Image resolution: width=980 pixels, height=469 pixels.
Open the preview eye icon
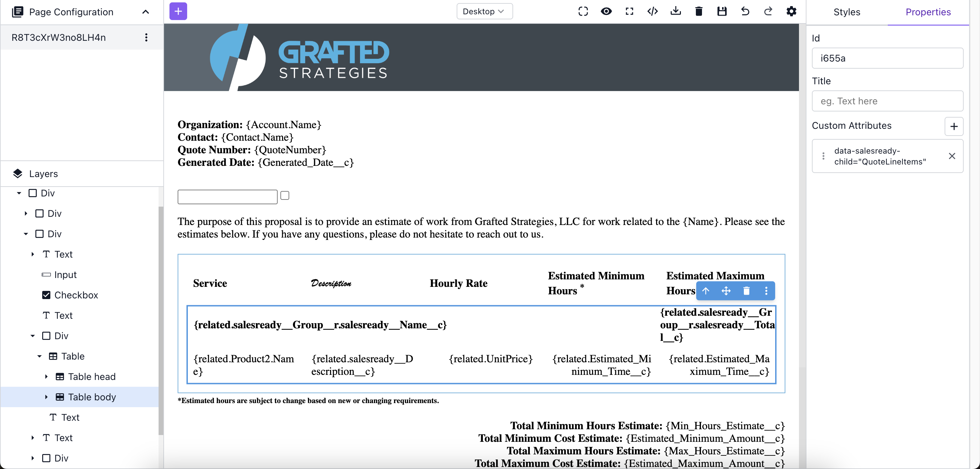pos(606,12)
